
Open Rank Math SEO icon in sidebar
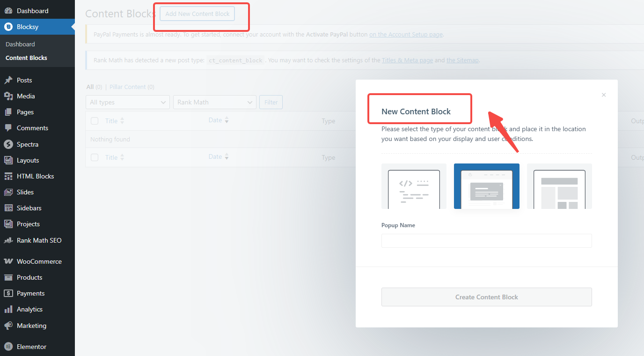[8, 240]
